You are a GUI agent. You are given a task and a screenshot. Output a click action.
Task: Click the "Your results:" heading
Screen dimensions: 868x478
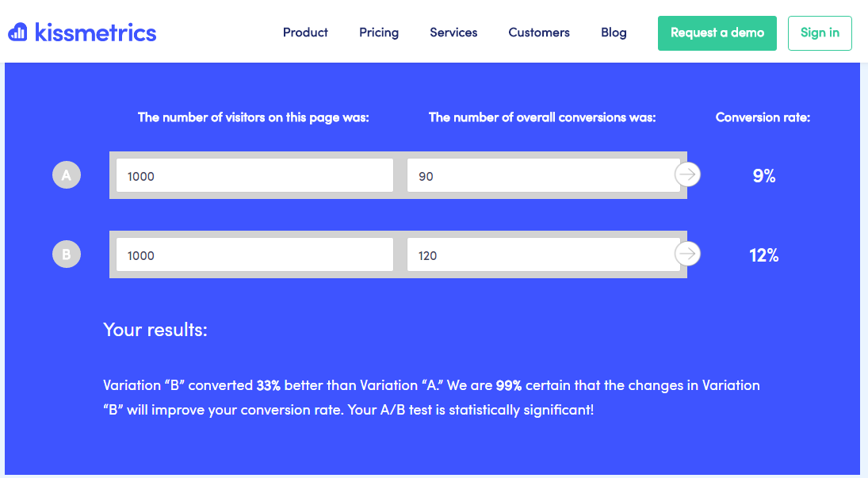[155, 330]
